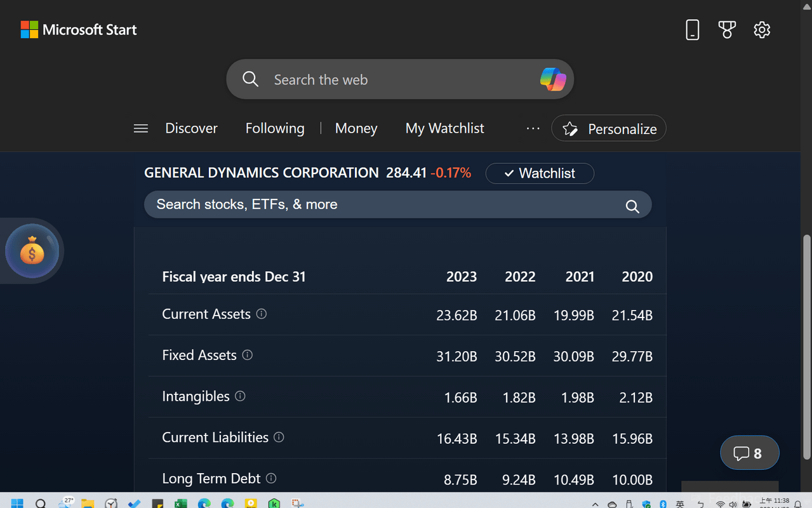Image resolution: width=812 pixels, height=508 pixels.
Task: Open Excel from the Windows taskbar
Action: pos(180,504)
